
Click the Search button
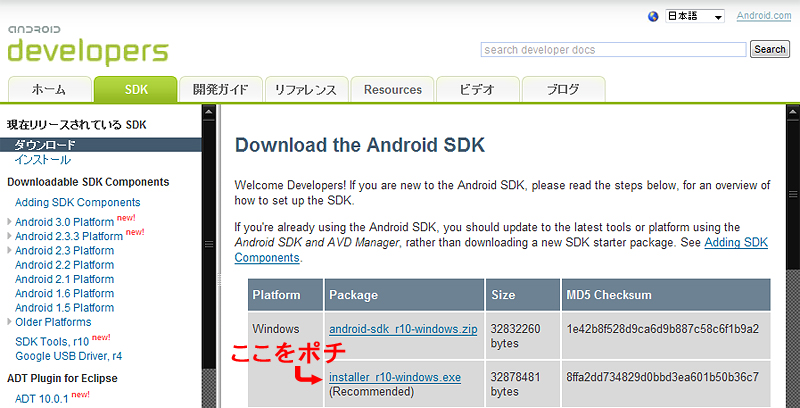pos(769,49)
